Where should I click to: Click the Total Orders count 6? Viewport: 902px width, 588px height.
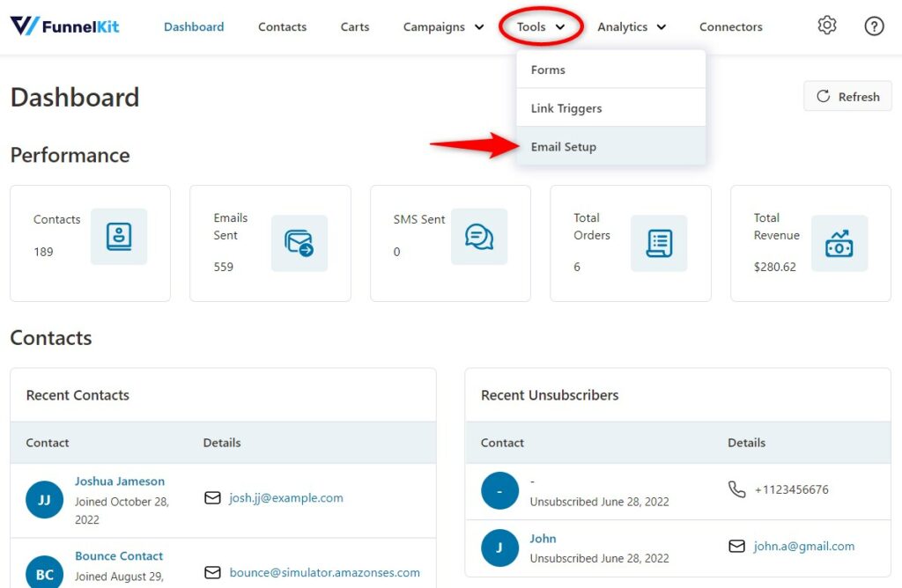[x=577, y=267]
